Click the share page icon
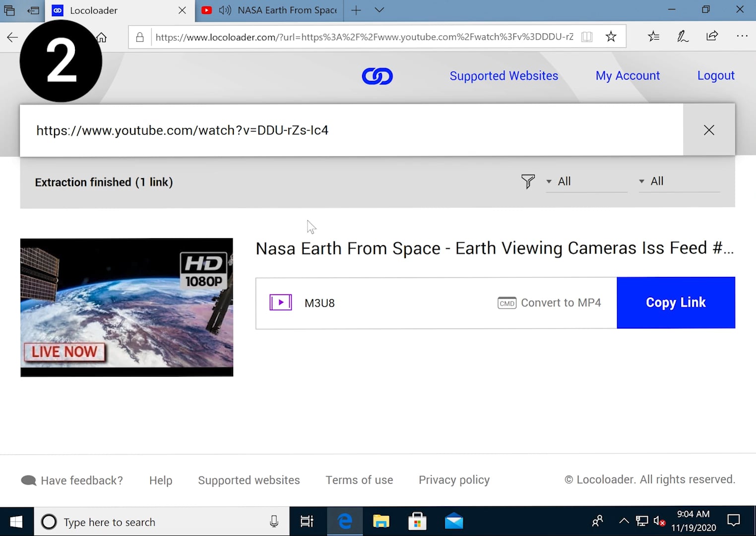The height and width of the screenshot is (536, 756). click(712, 36)
